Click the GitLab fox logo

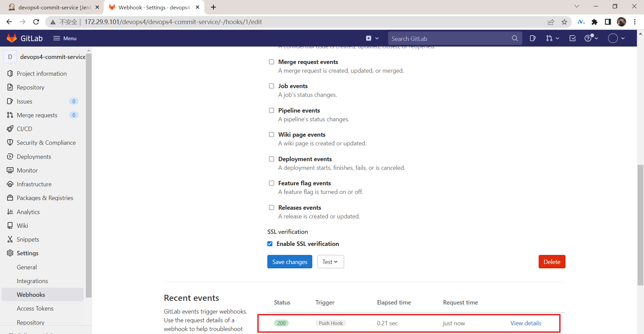point(12,38)
